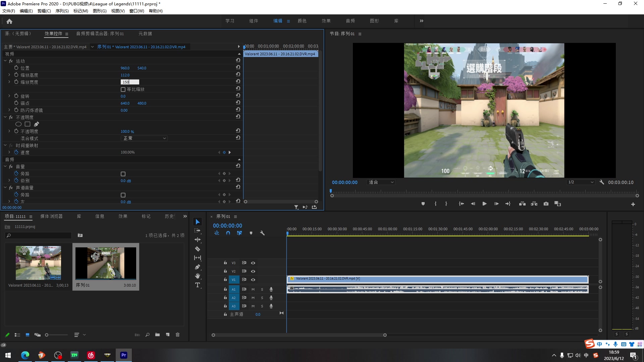This screenshot has height=362, width=644.
Task: Open timeline display settings wrench
Action: (x=262, y=233)
